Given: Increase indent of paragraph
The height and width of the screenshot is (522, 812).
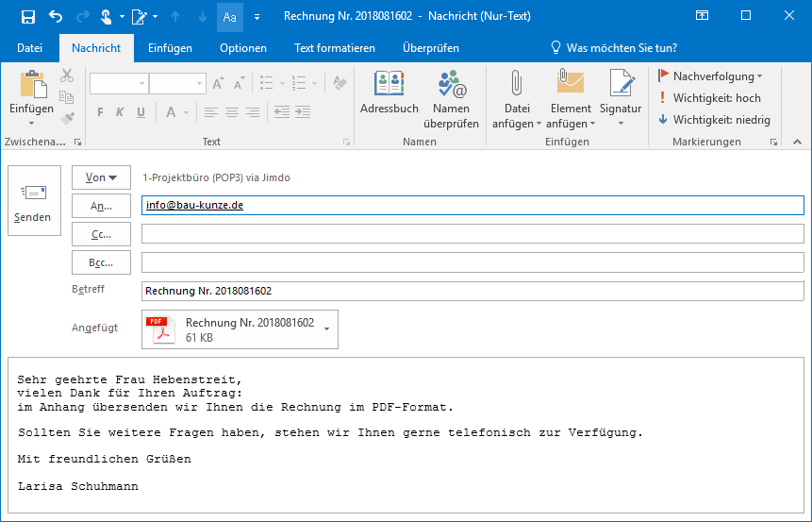Looking at the screenshot, I should (303, 112).
